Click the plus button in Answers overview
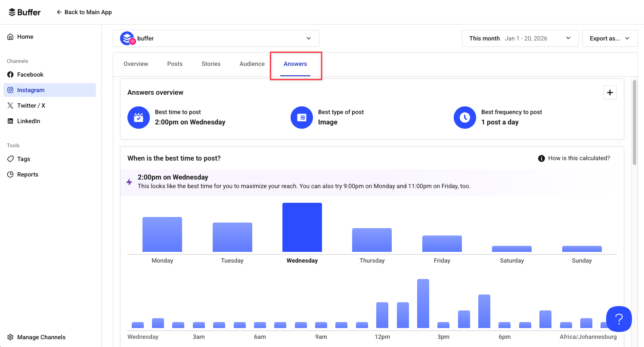The width and height of the screenshot is (644, 347). click(x=610, y=93)
